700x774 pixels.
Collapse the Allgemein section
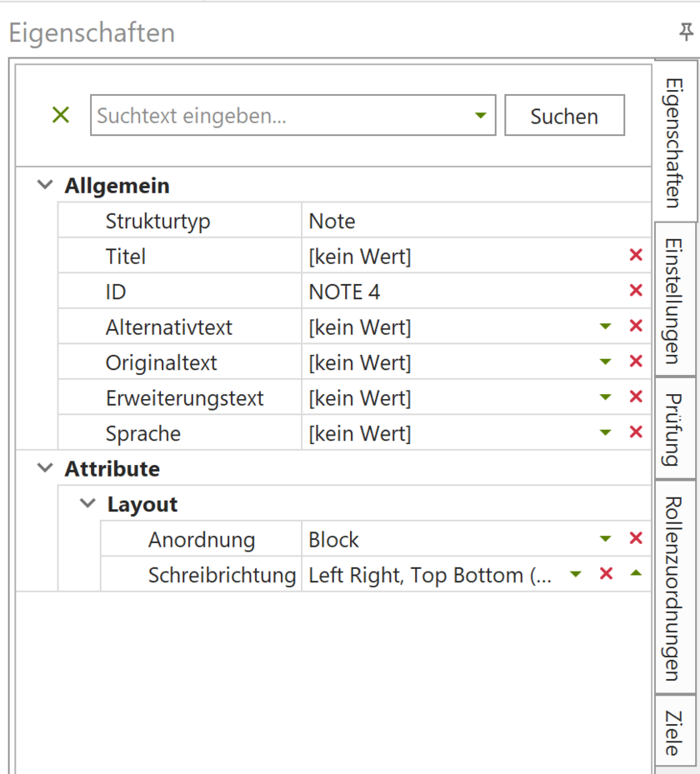pyautogui.click(x=44, y=184)
